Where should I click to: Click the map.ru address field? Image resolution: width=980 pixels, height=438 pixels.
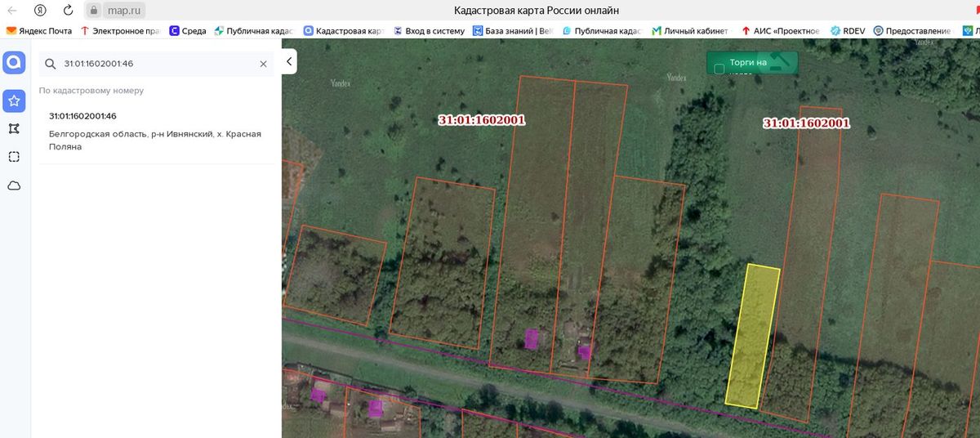[125, 11]
